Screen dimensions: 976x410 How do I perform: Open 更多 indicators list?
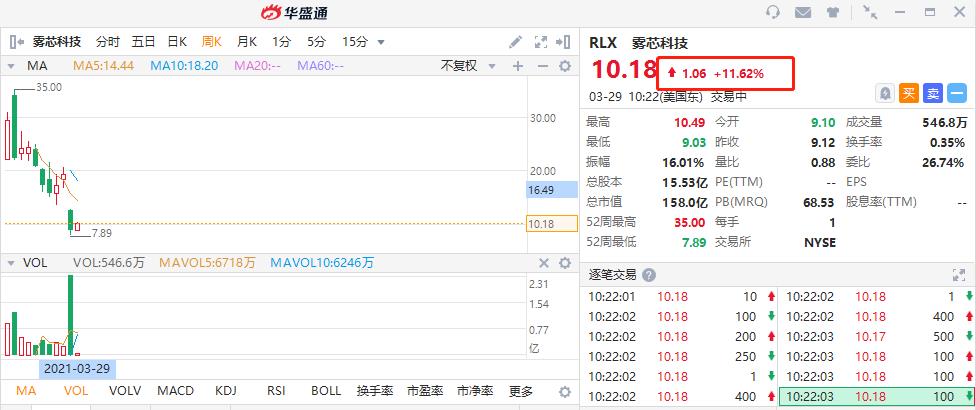[521, 391]
